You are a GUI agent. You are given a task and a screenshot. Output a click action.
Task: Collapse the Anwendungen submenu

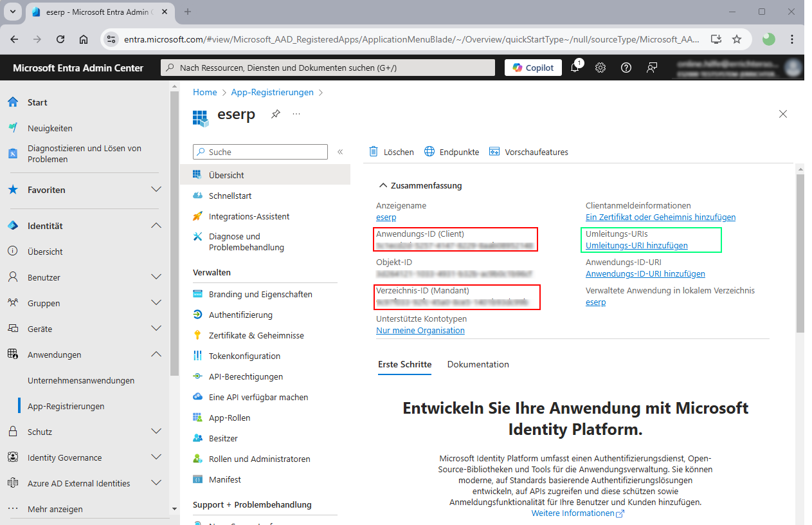(156, 355)
